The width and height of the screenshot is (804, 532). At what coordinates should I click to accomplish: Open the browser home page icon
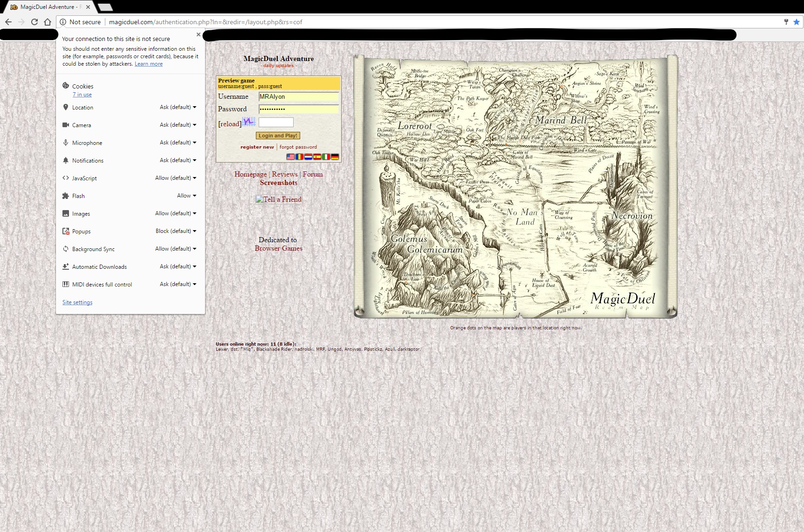(x=48, y=22)
